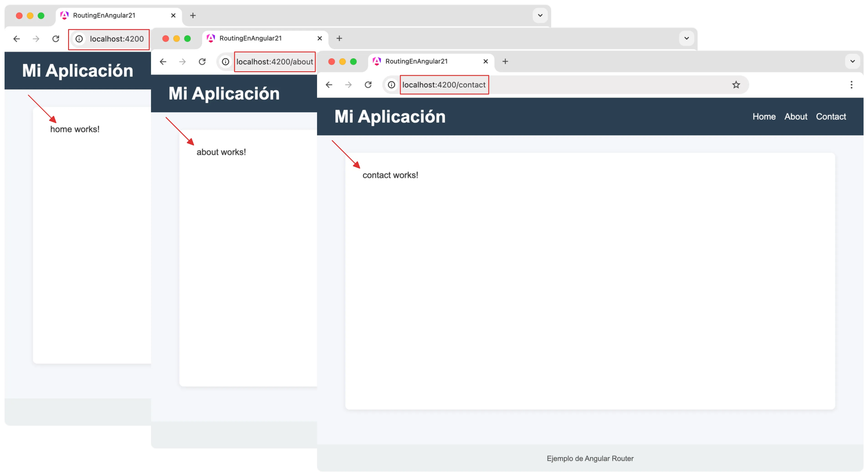Navigate to the Home link

[764, 117]
